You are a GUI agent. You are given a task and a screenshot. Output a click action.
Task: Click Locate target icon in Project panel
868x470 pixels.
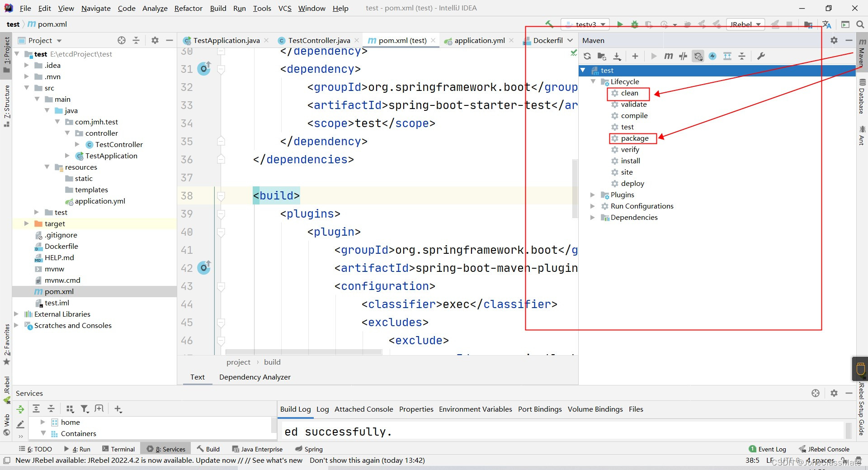122,40
